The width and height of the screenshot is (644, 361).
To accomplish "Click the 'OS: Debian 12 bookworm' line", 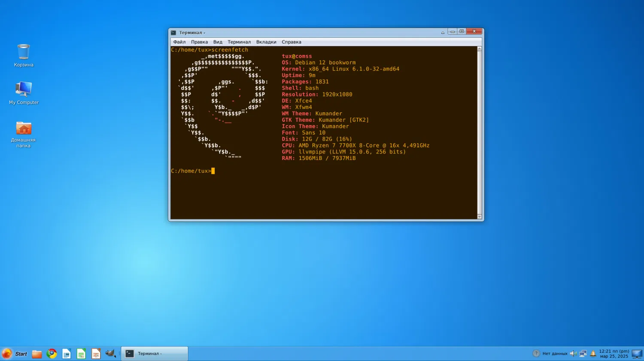I will pyautogui.click(x=319, y=63).
